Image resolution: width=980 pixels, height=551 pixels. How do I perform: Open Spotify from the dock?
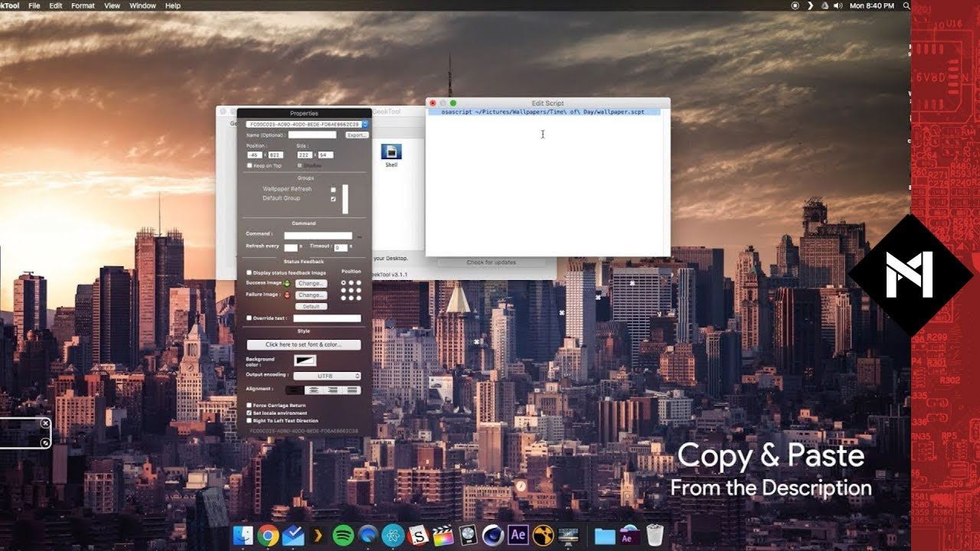343,535
